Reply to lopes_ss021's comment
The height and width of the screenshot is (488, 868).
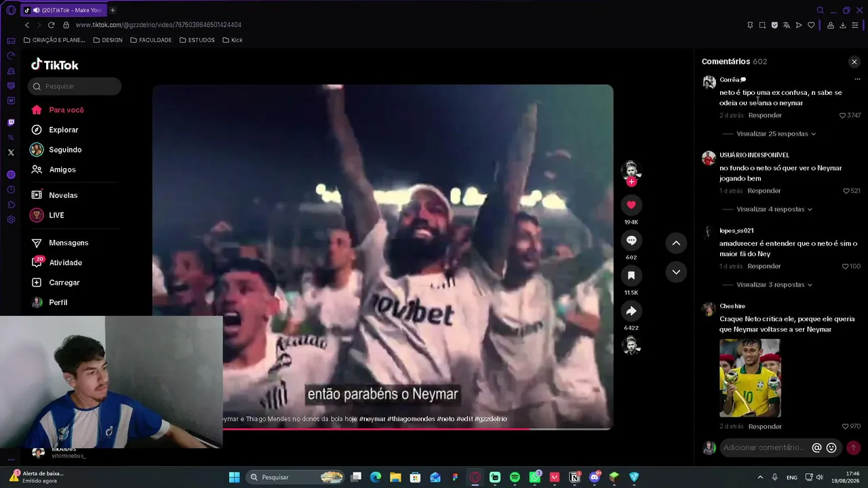(x=764, y=266)
